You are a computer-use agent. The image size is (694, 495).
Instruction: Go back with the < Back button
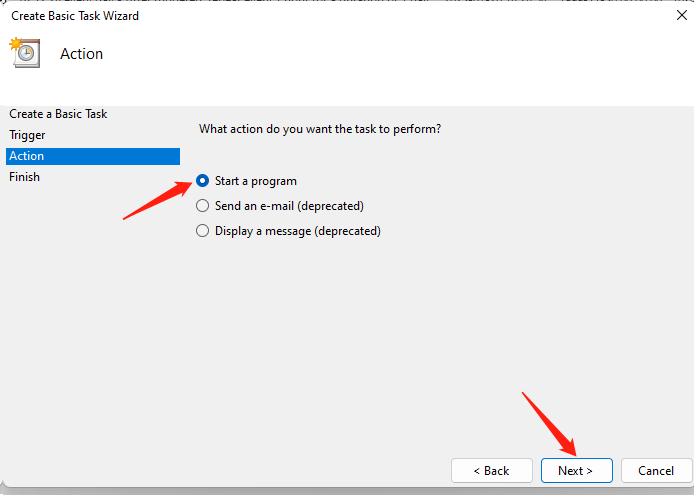pyautogui.click(x=491, y=470)
